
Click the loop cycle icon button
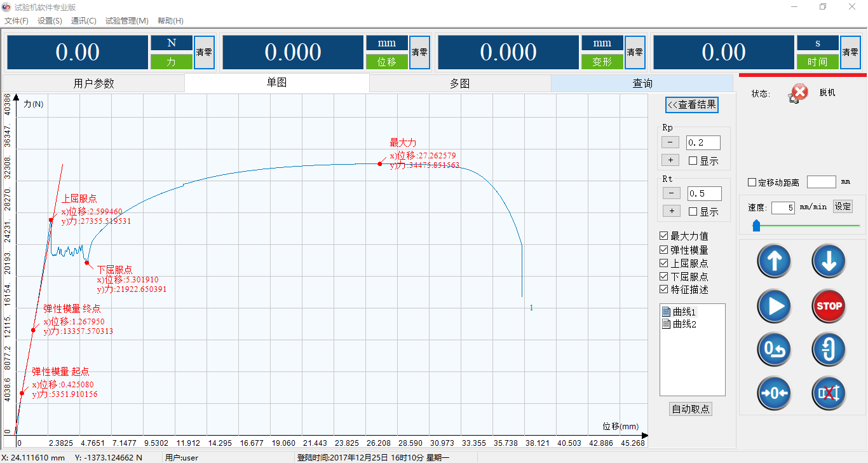tap(829, 350)
